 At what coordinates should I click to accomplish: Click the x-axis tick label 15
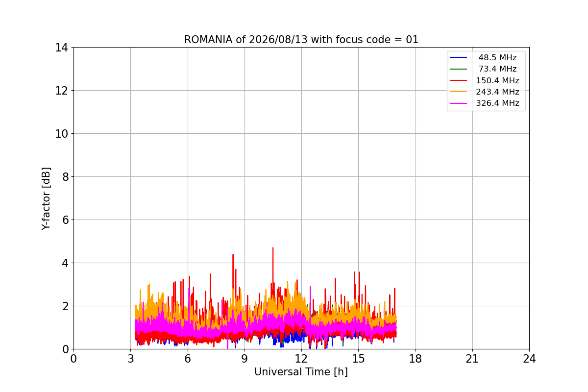pyautogui.click(x=358, y=359)
